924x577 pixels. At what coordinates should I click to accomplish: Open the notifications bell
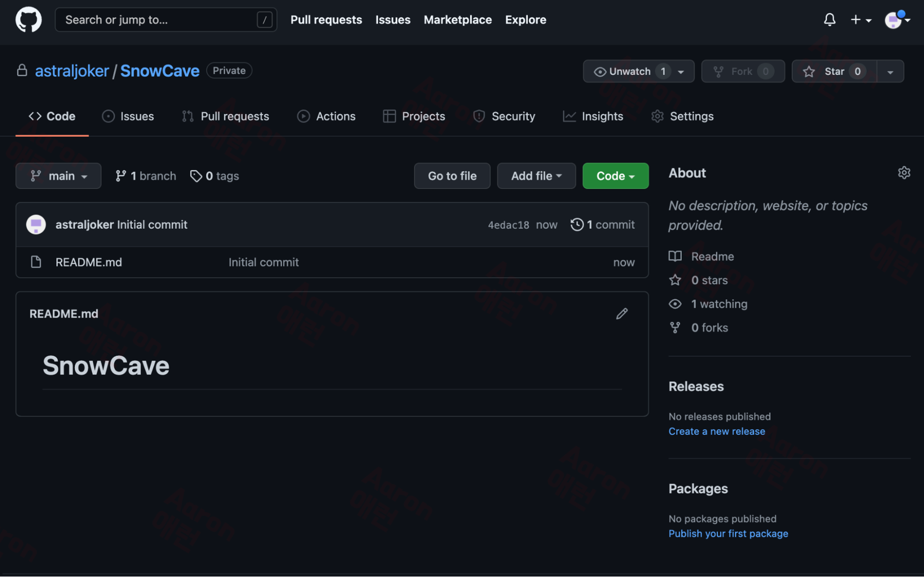[829, 20]
